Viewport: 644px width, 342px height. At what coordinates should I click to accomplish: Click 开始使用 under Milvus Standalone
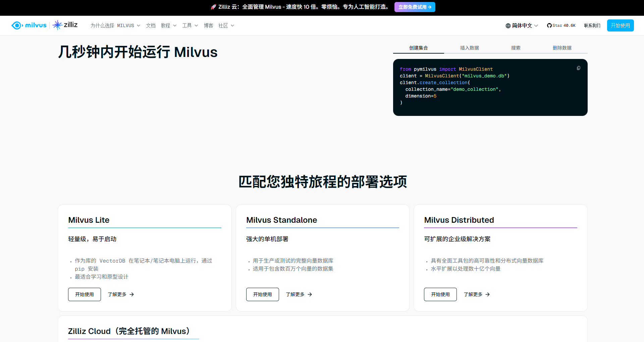[x=262, y=294]
